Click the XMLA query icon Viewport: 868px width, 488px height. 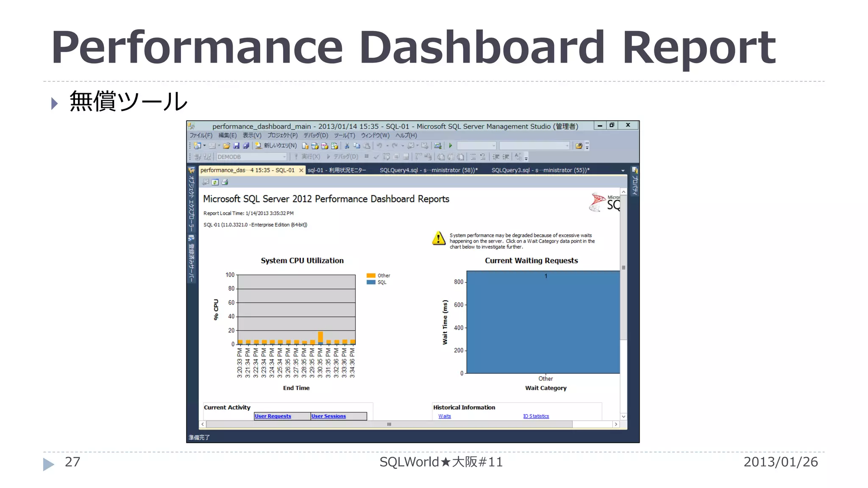[x=334, y=146]
